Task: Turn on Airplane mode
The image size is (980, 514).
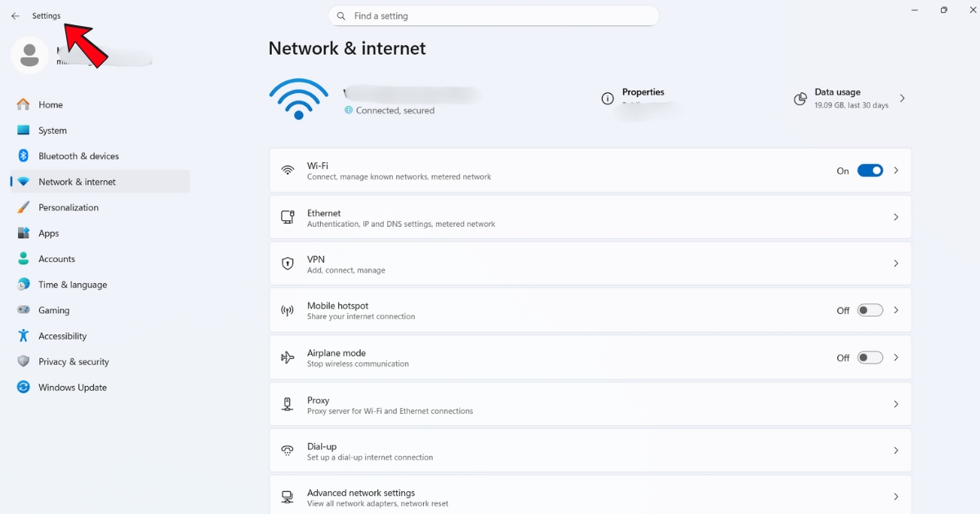Action: (x=870, y=357)
